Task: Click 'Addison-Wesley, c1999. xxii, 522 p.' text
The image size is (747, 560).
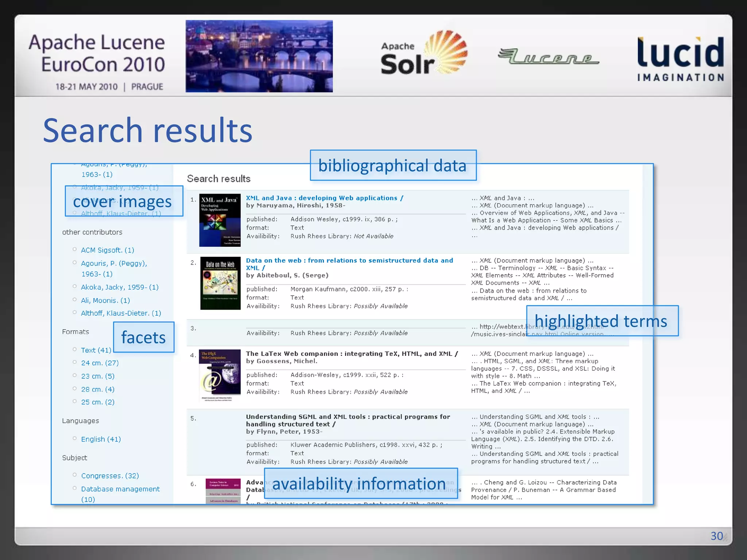Action: (347, 375)
